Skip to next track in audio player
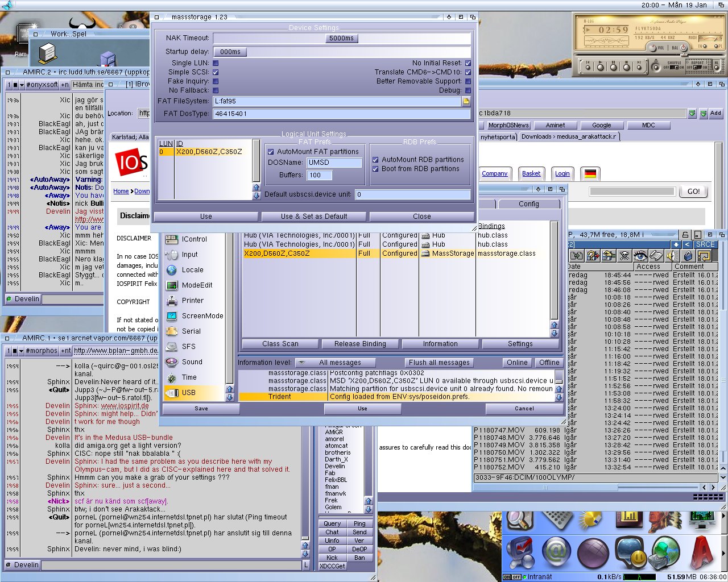The width and height of the screenshot is (728, 582). (639, 68)
